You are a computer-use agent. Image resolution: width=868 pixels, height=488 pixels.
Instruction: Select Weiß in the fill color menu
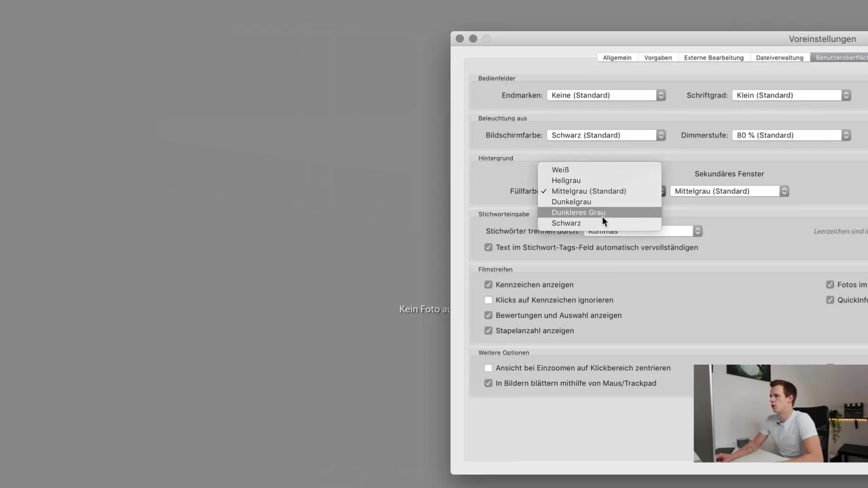click(x=599, y=170)
